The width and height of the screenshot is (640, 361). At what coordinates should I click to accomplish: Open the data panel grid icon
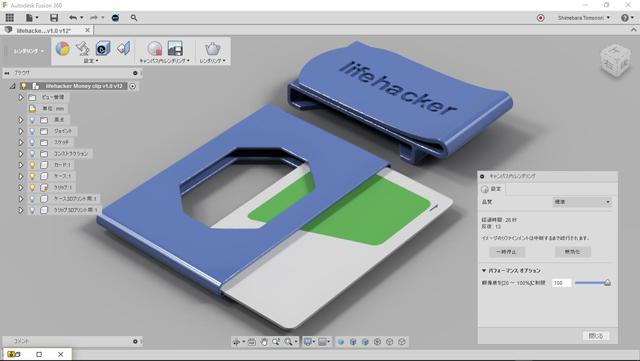9,18
